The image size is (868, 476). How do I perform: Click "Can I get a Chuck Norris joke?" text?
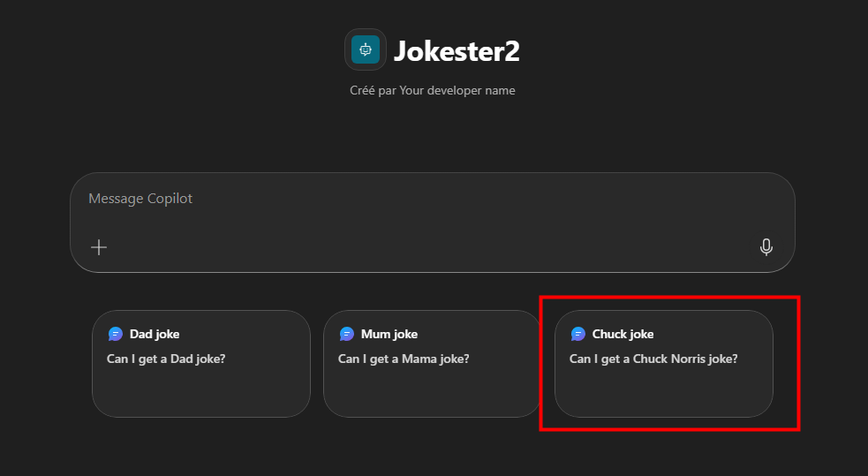(653, 359)
